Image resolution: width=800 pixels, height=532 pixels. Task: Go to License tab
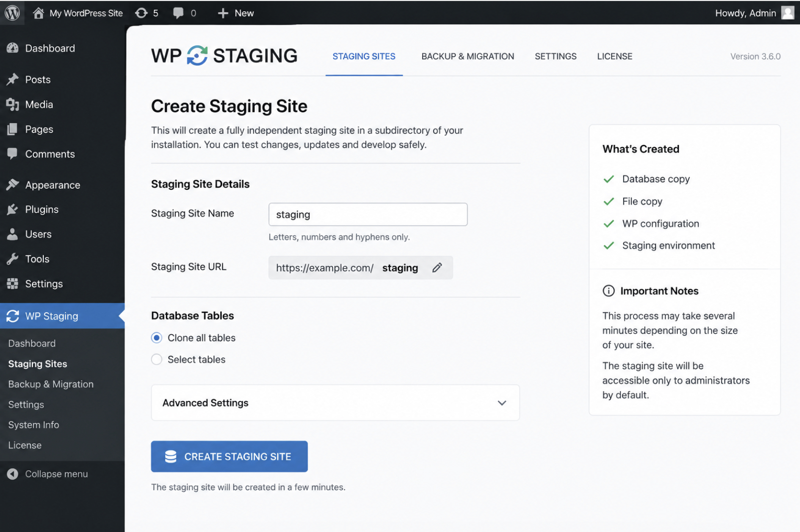[615, 56]
